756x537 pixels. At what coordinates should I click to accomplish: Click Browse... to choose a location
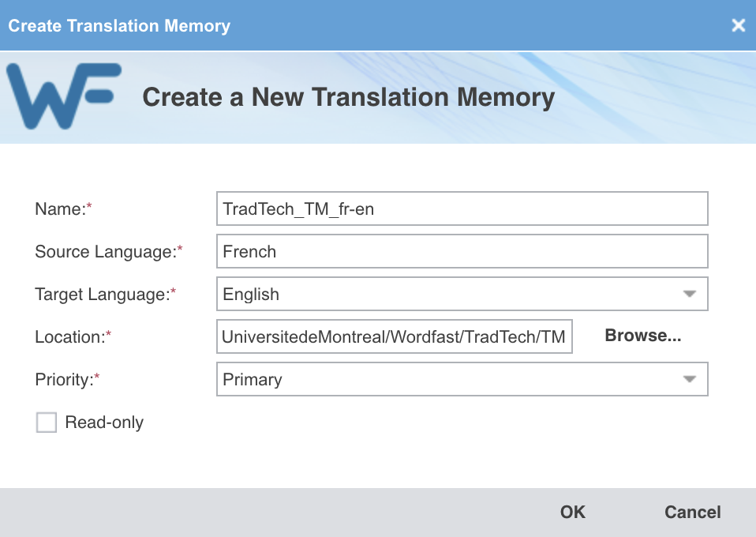[x=642, y=336]
